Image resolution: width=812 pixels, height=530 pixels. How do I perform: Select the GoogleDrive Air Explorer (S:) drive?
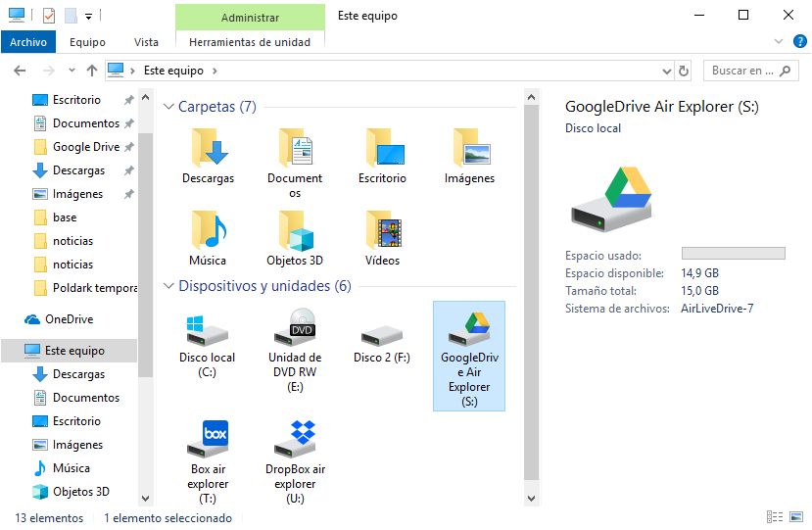pos(468,355)
